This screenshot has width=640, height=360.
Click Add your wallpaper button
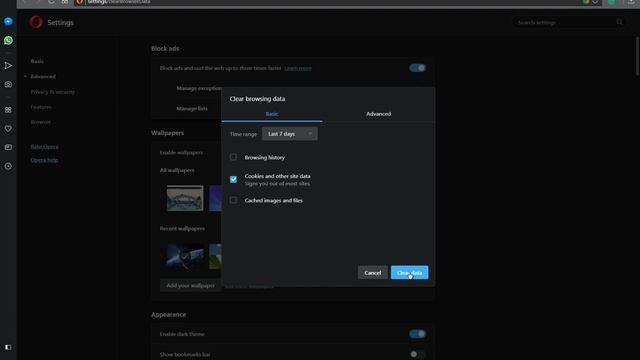coord(190,286)
